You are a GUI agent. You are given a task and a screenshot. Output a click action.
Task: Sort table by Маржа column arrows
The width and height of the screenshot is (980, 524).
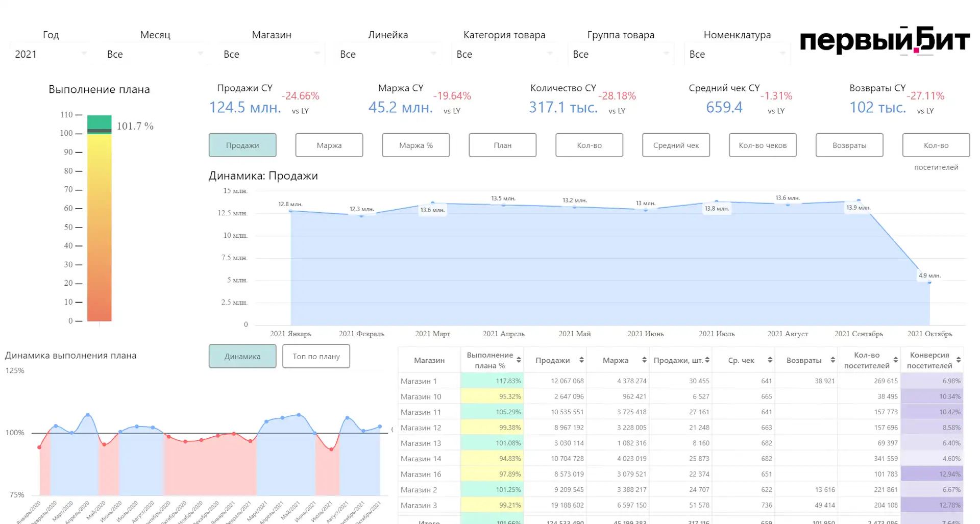pos(644,360)
